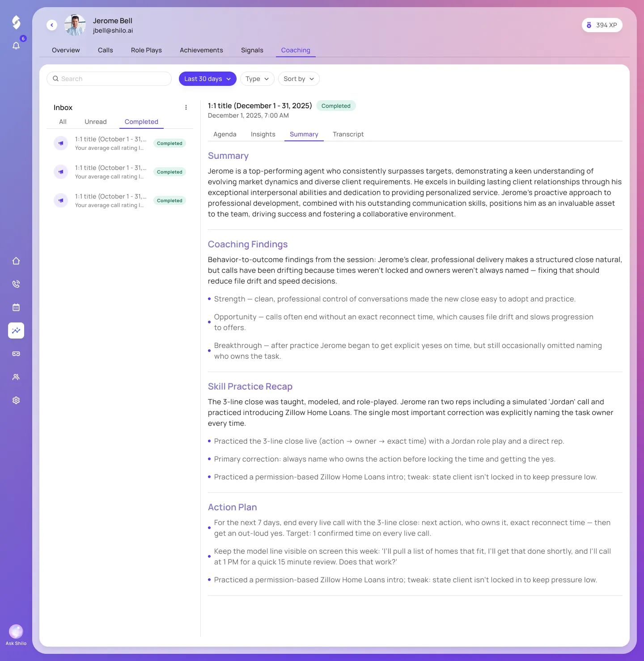Screen dimensions: 644x661
Task: Switch to the Overview tab
Action: (x=66, y=50)
